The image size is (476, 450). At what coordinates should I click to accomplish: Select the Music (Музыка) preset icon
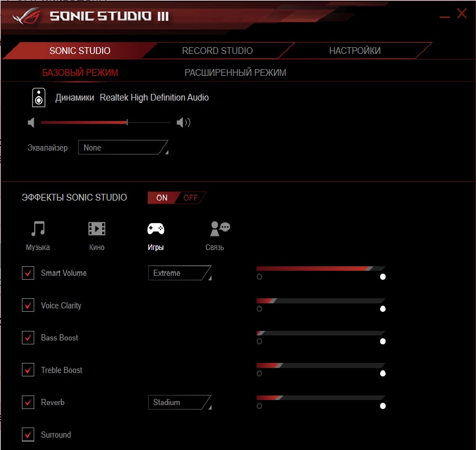tap(38, 229)
